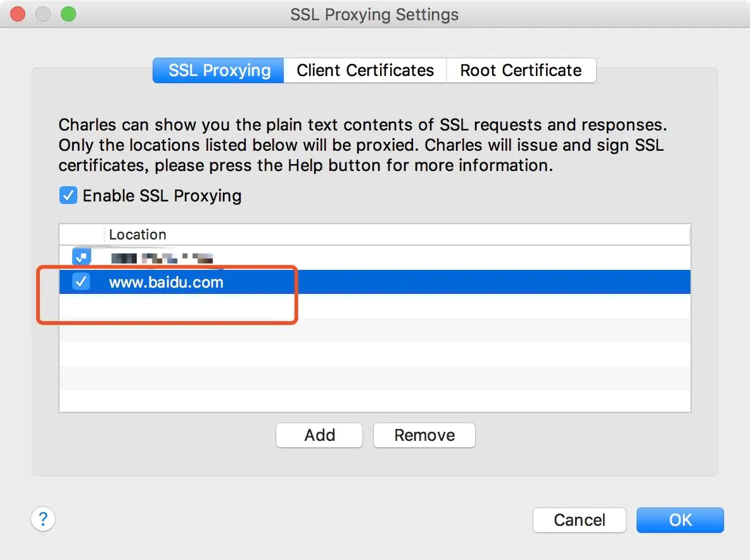Screen dimensions: 750x560
Task: Uncheck the www.baidu.com location checkbox
Action: click(81, 282)
